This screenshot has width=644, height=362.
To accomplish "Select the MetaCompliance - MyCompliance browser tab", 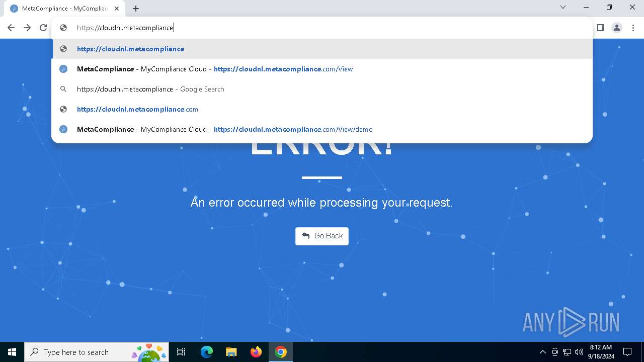I will point(64,9).
